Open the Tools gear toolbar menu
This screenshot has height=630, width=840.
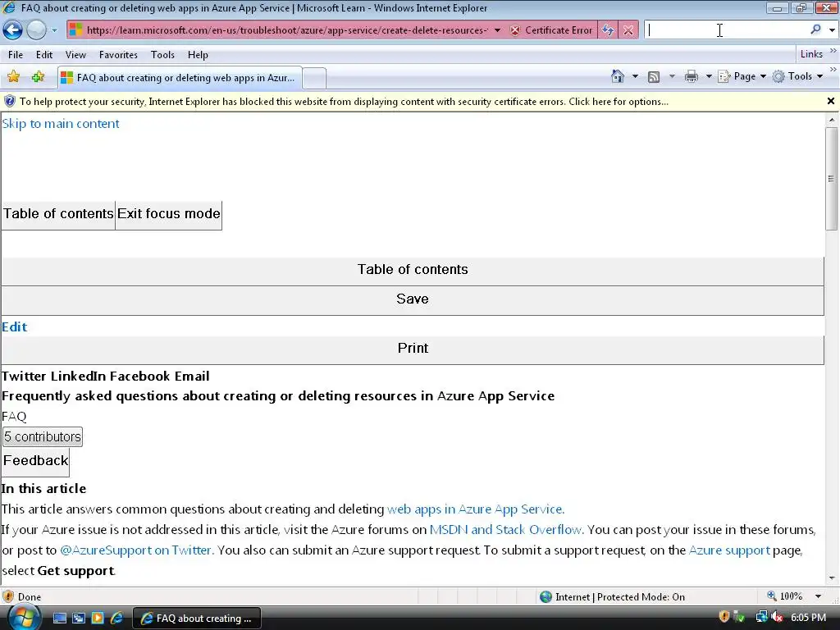point(797,76)
